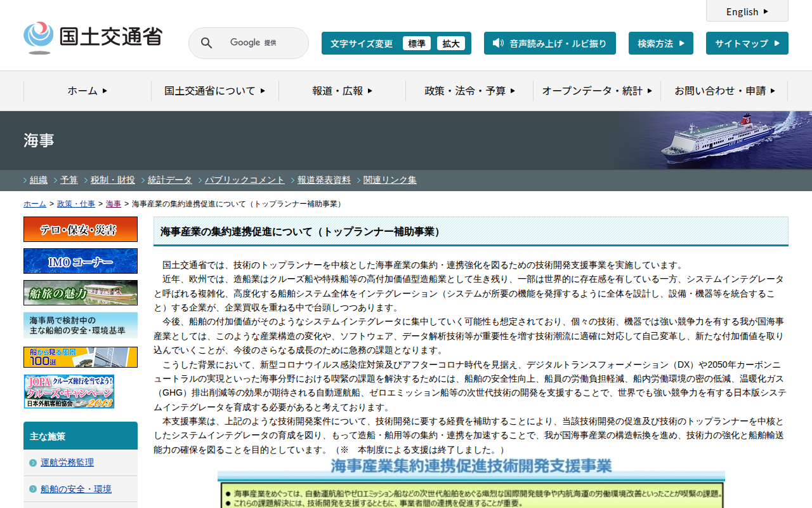Viewport: 812px width, 508px height.
Task: Open the 運航労務監理 sidebar link
Action: pos(67,462)
